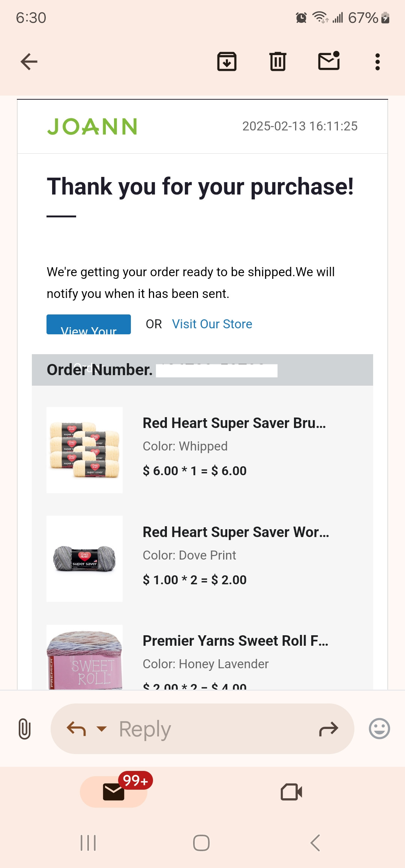Mark this email as unread
The image size is (405, 868).
(329, 61)
